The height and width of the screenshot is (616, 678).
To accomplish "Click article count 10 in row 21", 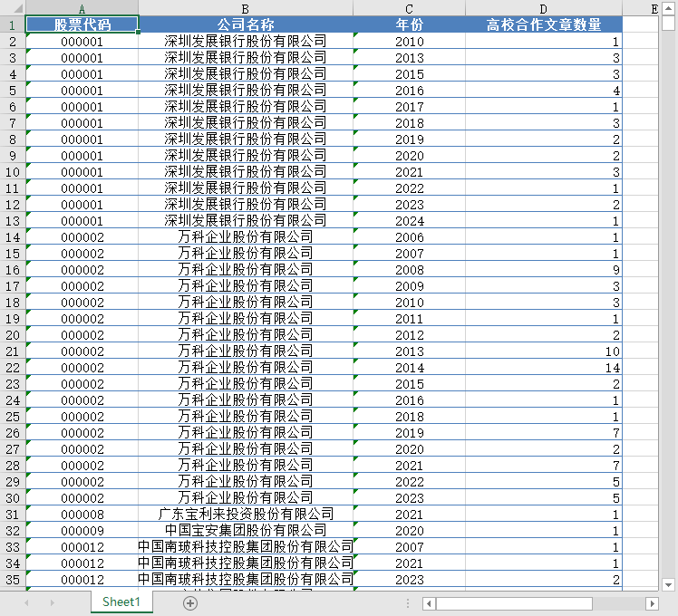I will click(544, 351).
